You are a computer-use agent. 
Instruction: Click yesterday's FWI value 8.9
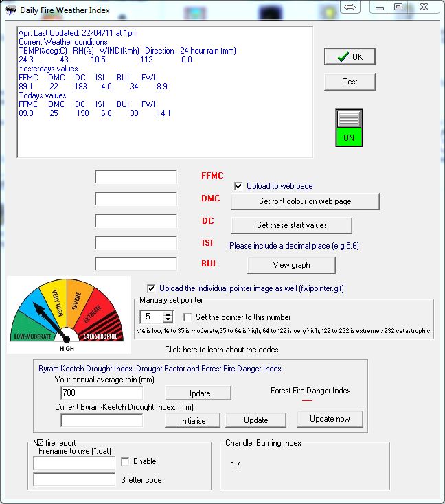[x=162, y=87]
